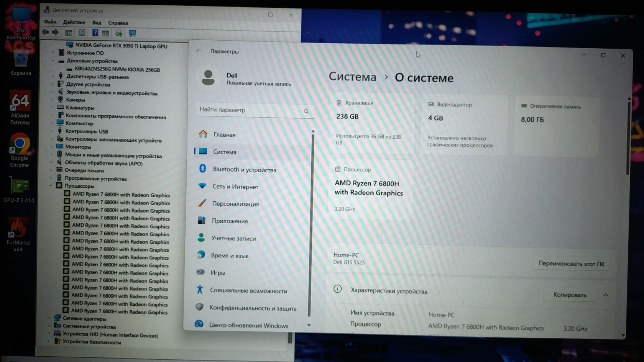Select NVIDIA GeForce RTX 3050 Ti Laptop GPU entry
This screenshot has height=362, width=644.
point(121,46)
